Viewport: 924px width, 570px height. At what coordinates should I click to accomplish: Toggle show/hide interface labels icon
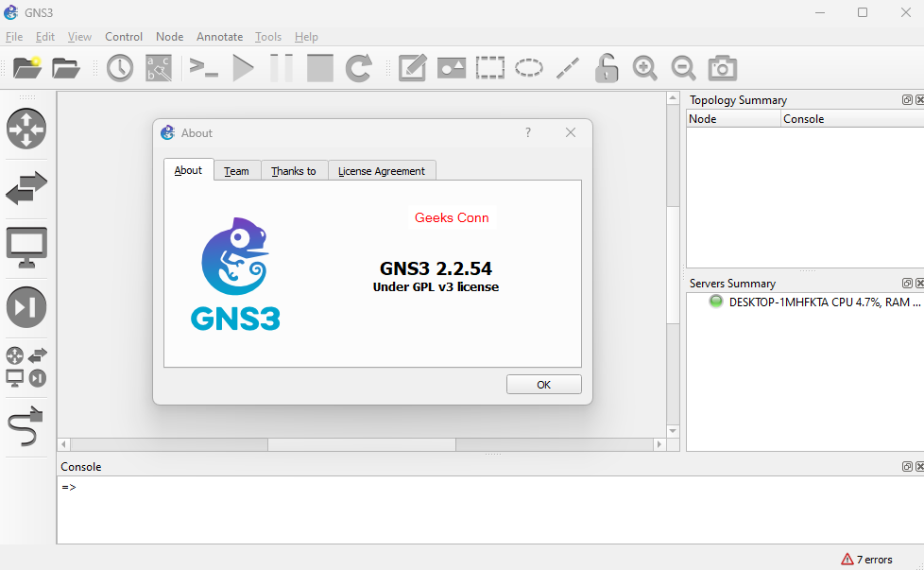tap(159, 68)
